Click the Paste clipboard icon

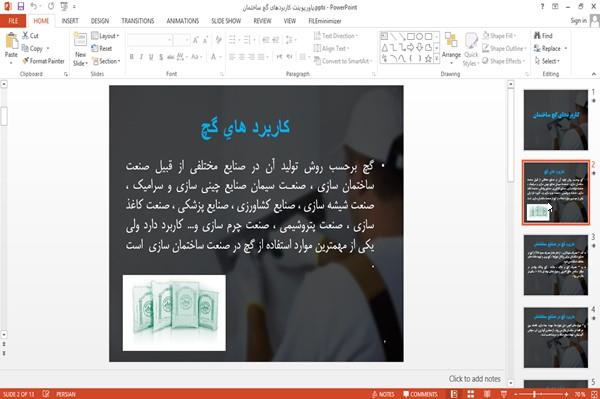pyautogui.click(x=11, y=41)
